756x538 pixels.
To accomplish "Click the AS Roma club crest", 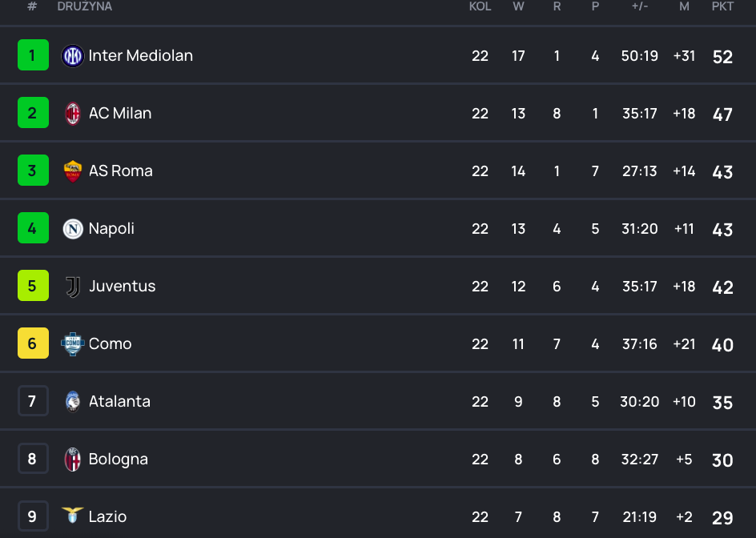I will (73, 171).
